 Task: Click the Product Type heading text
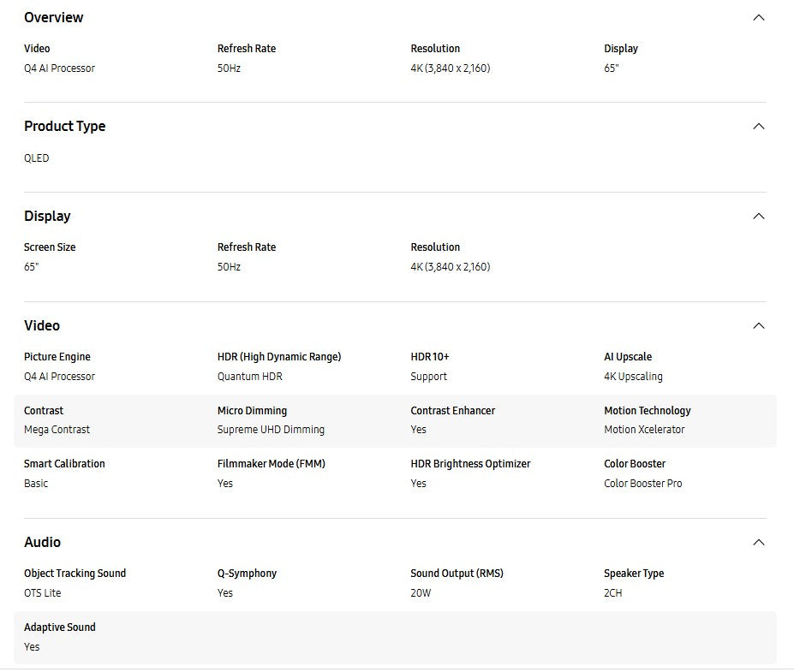(65, 127)
